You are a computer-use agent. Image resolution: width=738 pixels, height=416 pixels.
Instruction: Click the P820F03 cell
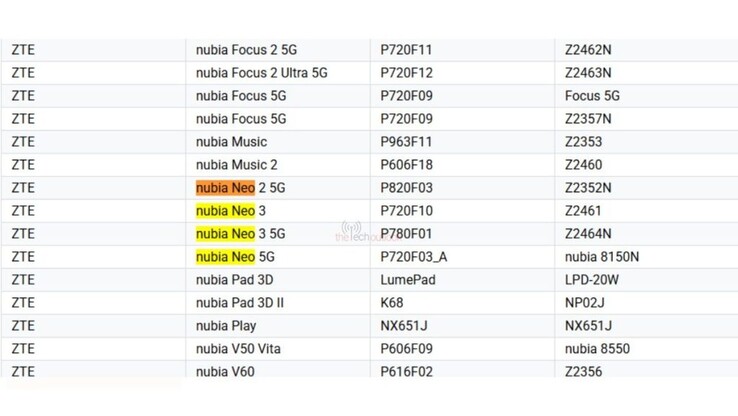click(410, 188)
